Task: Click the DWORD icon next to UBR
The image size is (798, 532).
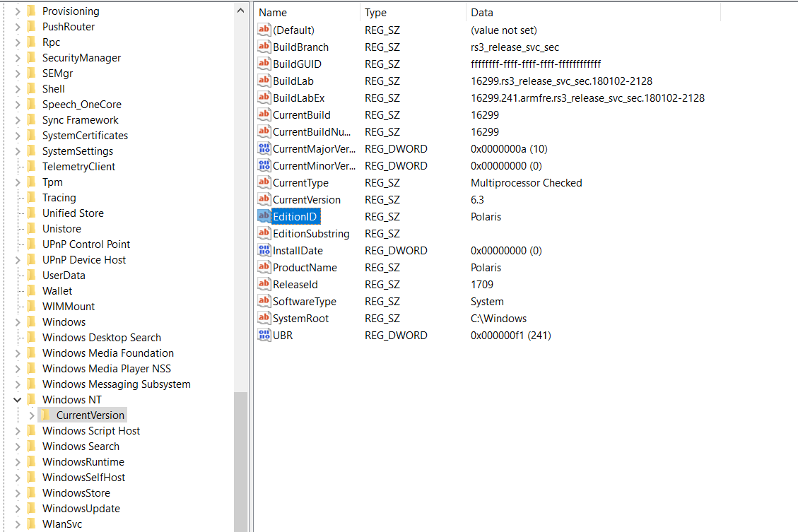Action: (263, 335)
